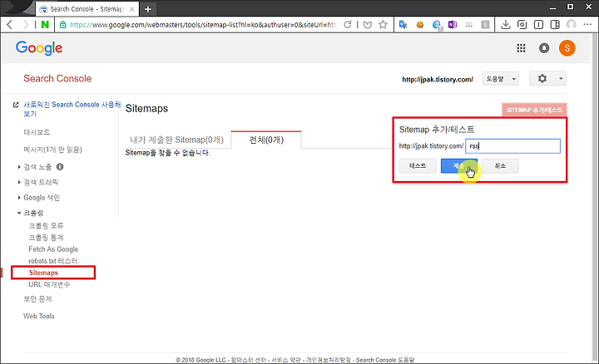Viewport: 599px width, 364px height.
Task: Open 새로워진 Search Console 사용해 보기 link
Action: point(72,109)
